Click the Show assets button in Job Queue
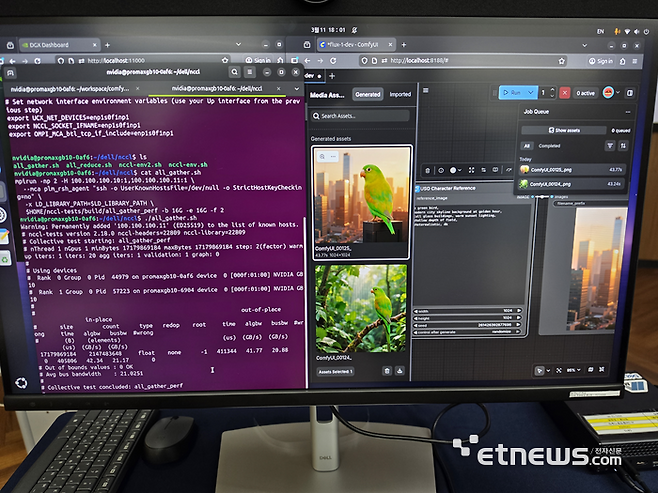 point(565,130)
